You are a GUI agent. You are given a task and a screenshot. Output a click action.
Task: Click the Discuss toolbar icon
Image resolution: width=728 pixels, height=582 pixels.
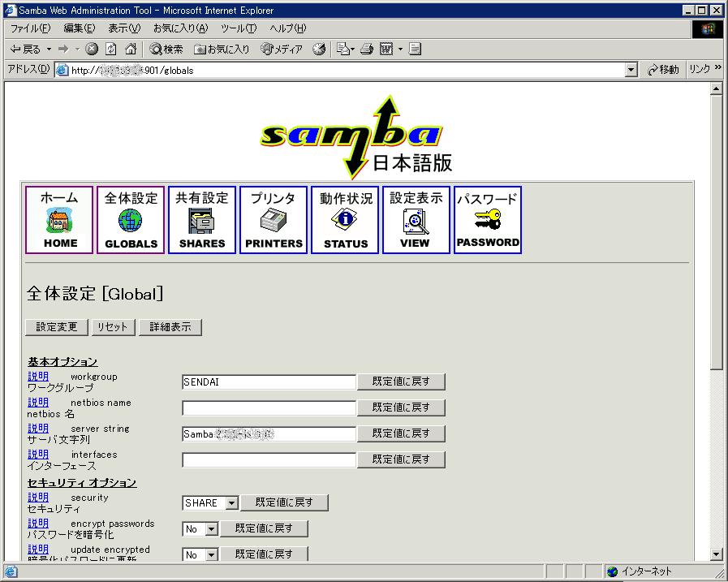(415, 49)
